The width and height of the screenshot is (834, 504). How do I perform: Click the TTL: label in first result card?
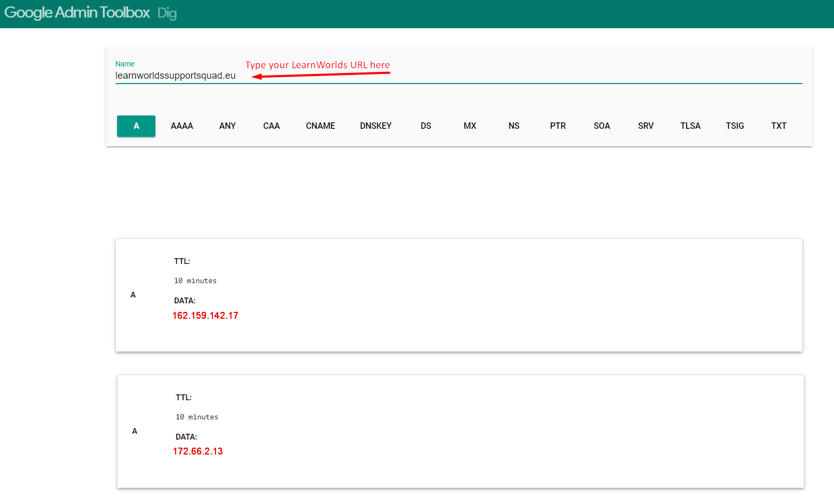182,261
